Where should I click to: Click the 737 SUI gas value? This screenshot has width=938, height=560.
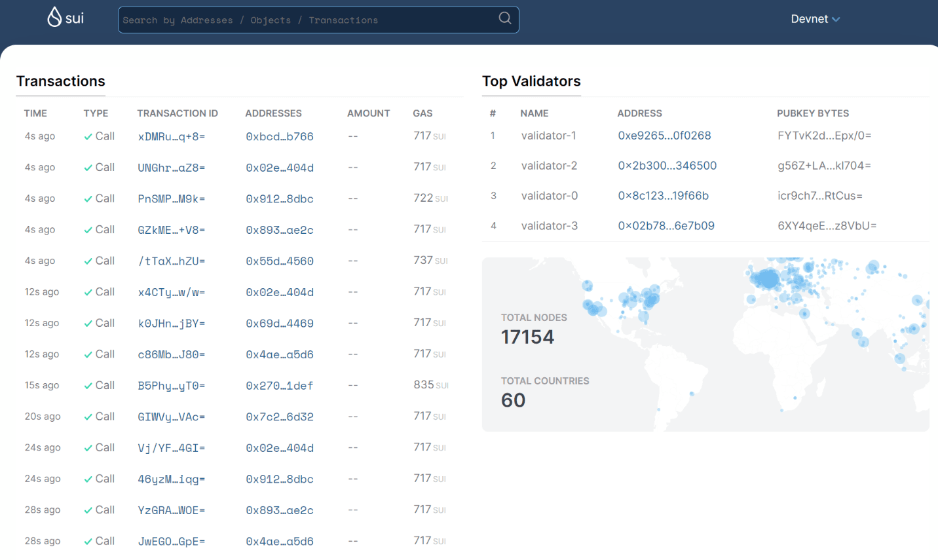[430, 260]
